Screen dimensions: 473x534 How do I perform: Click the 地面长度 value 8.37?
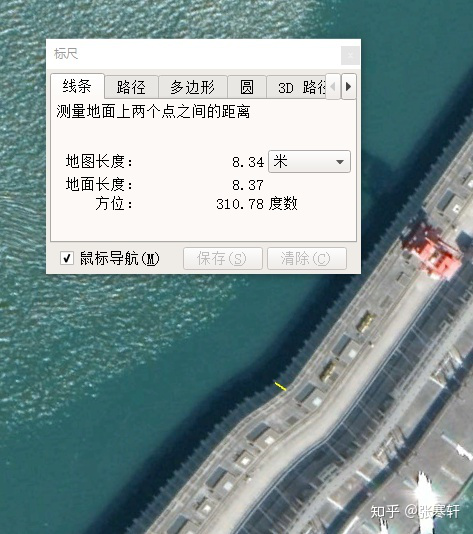click(248, 185)
